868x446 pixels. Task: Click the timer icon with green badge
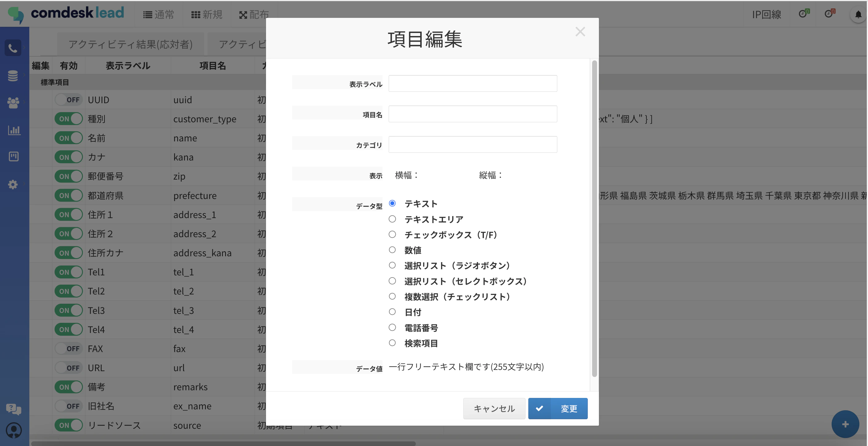pyautogui.click(x=804, y=14)
